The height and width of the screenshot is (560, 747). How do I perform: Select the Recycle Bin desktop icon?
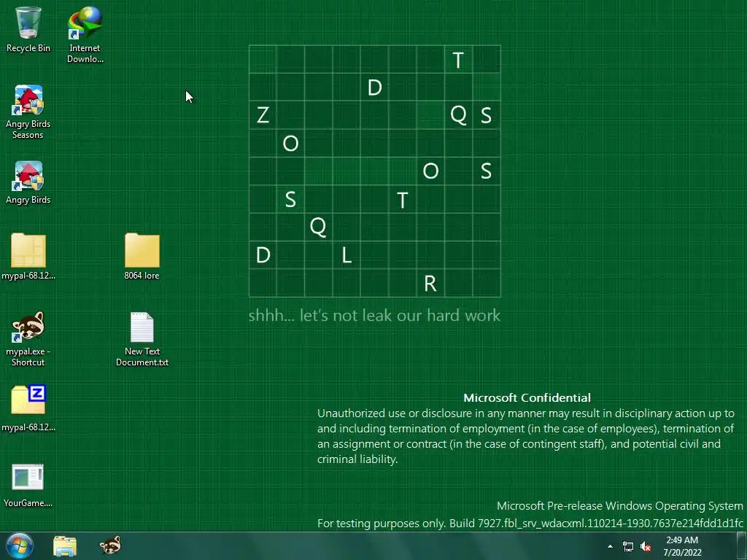(x=28, y=29)
